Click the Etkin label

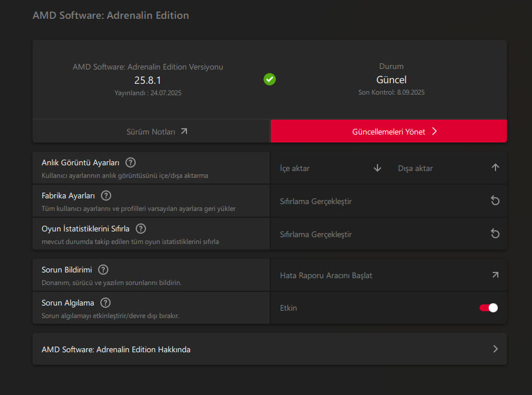[x=289, y=308]
